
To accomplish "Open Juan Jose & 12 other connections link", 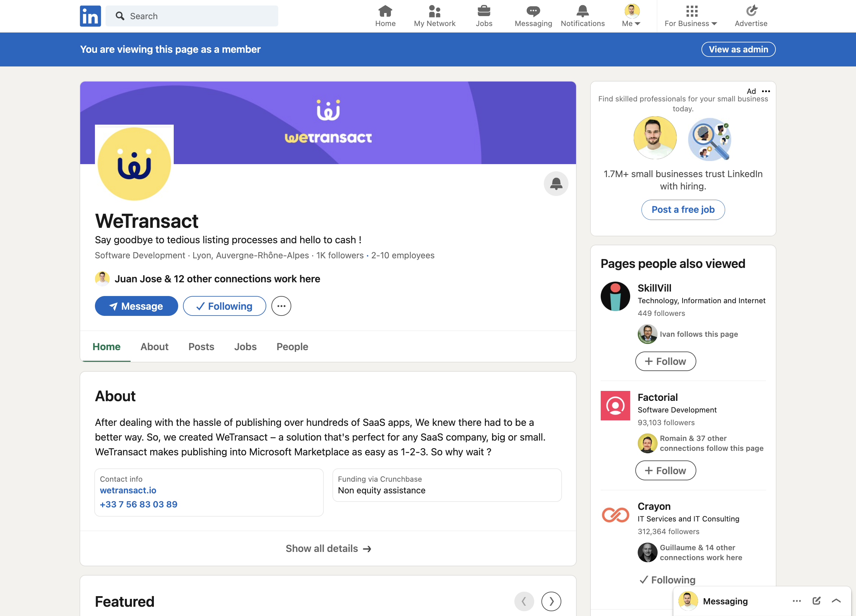I will 217,279.
